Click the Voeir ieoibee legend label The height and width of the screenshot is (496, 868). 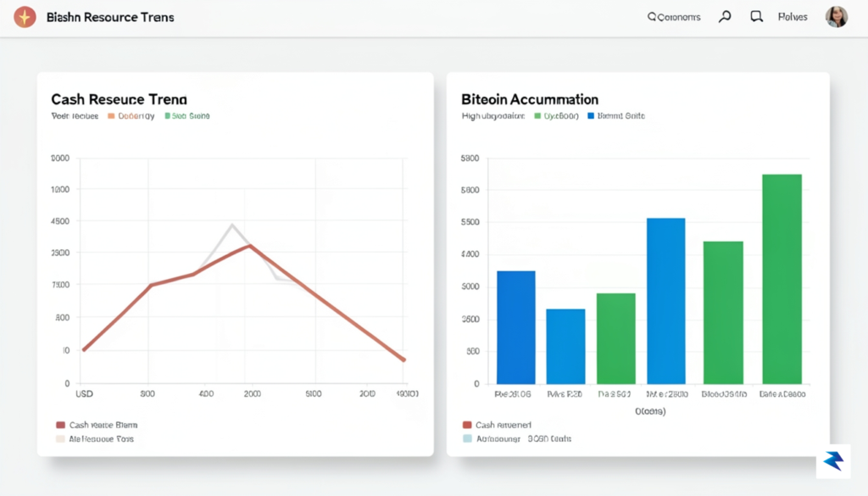point(75,115)
